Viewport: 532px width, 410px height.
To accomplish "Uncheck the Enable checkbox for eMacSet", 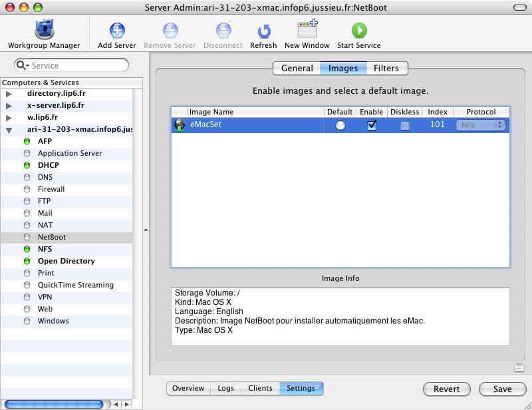I will tap(372, 125).
